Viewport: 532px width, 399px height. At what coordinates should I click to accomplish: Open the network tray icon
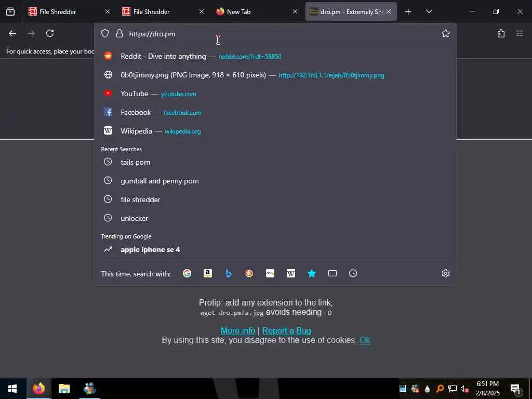coord(453,389)
